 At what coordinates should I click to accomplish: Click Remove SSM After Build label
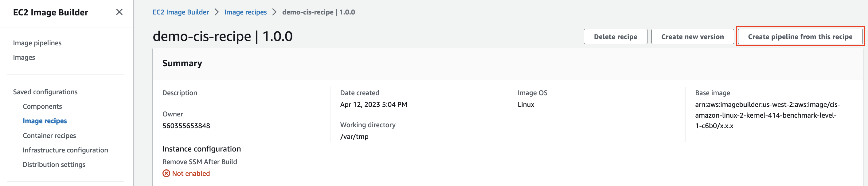click(x=199, y=162)
